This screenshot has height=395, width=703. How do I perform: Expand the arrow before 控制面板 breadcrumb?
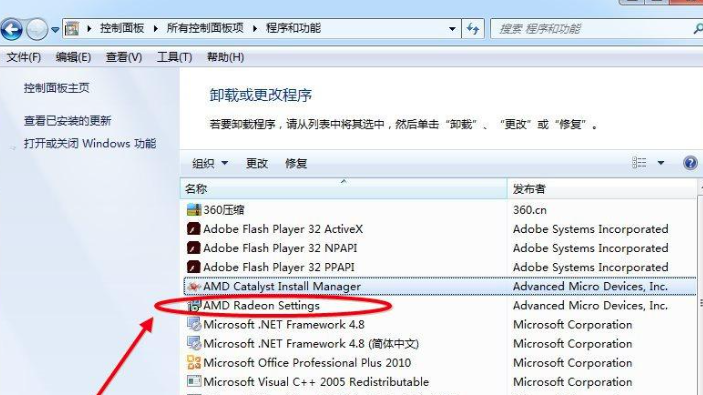pyautogui.click(x=89, y=29)
